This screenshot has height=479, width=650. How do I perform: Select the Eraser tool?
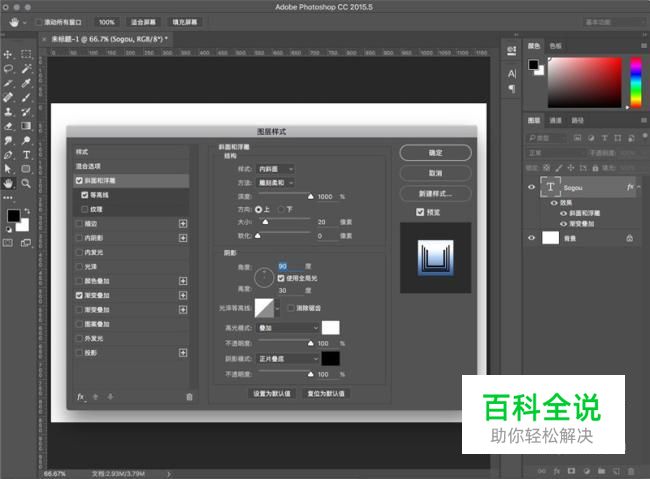point(8,126)
